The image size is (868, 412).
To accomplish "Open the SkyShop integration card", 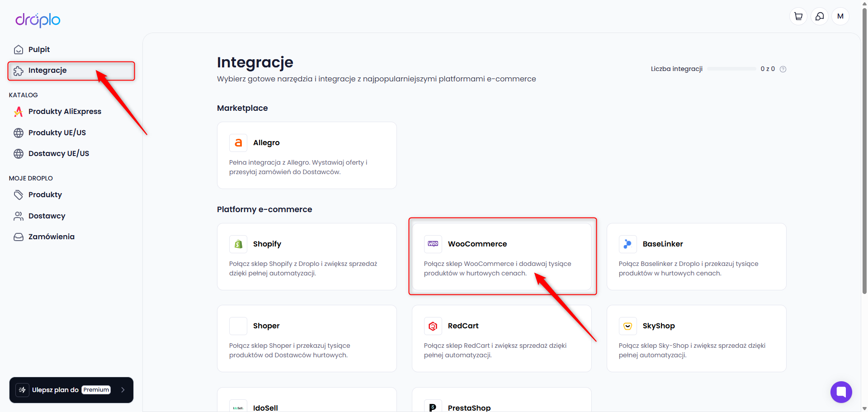I will coord(697,338).
